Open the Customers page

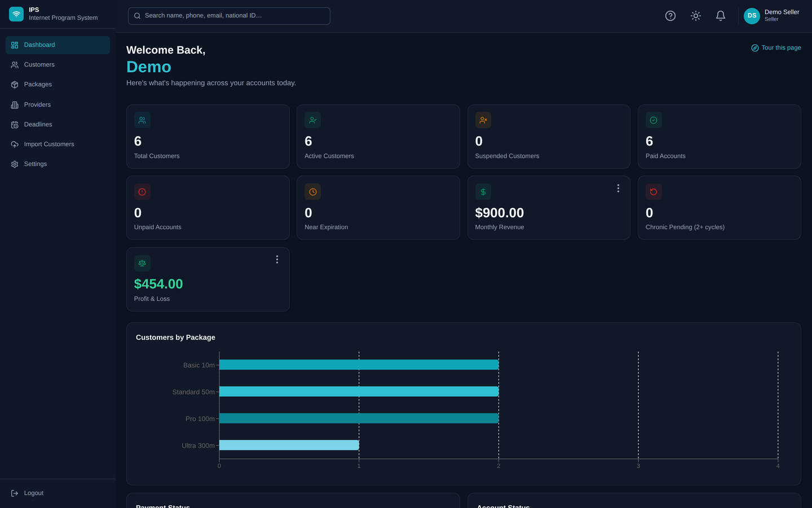[x=58, y=65]
